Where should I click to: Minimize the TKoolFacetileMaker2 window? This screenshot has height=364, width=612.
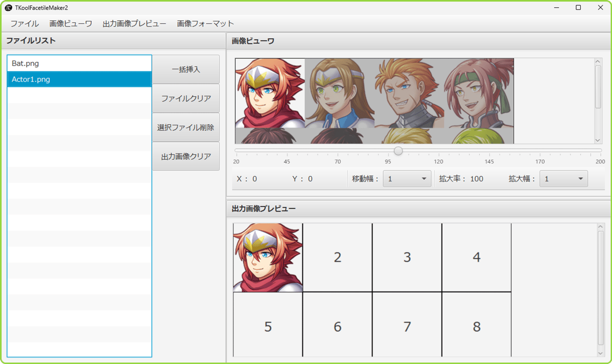(556, 8)
